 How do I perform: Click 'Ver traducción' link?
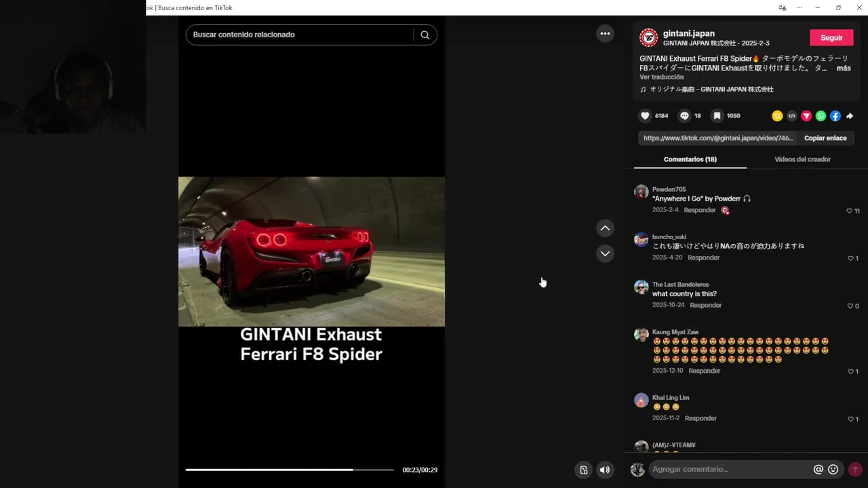pyautogui.click(x=661, y=77)
